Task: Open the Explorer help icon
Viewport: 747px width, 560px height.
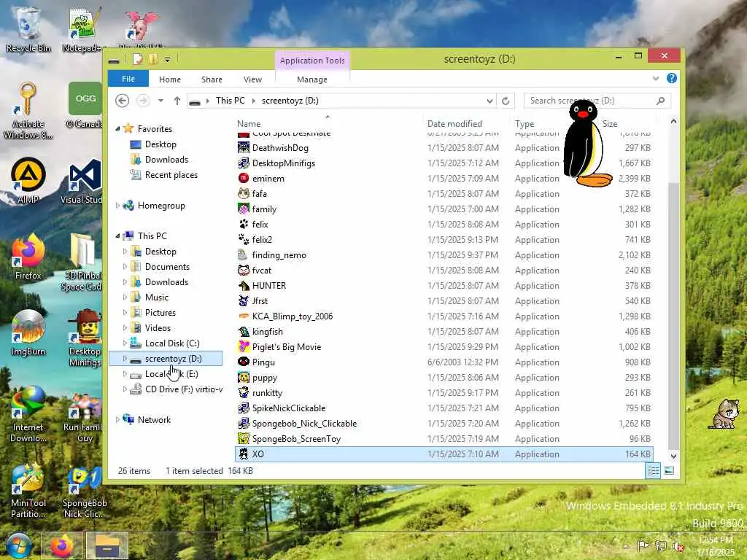Action: click(x=672, y=78)
